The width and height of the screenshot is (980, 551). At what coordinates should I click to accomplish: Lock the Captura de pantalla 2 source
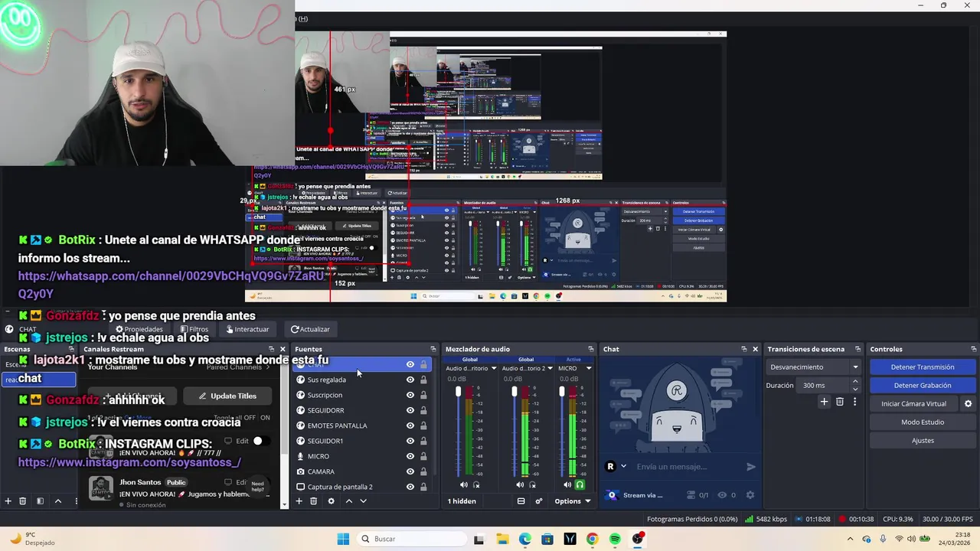coord(423,487)
